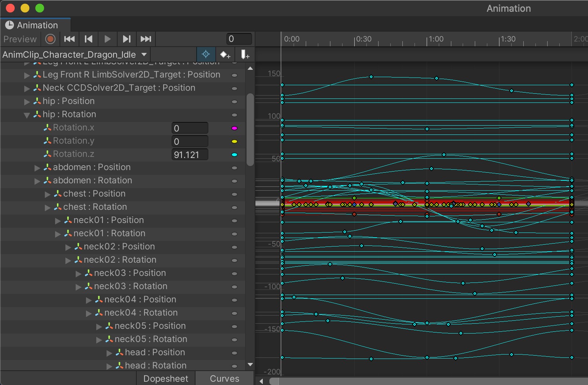Image resolution: width=588 pixels, height=385 pixels.
Task: Expand the hip : Position property
Action: (27, 102)
